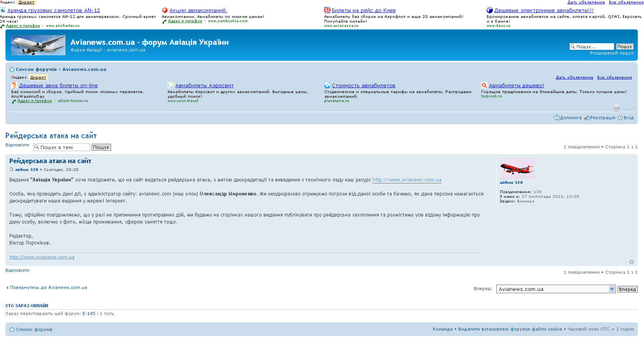Screen dimensions: 644x338
Task: Click the topic title Рейдерська атака на сайт heading
Action: (x=51, y=136)
